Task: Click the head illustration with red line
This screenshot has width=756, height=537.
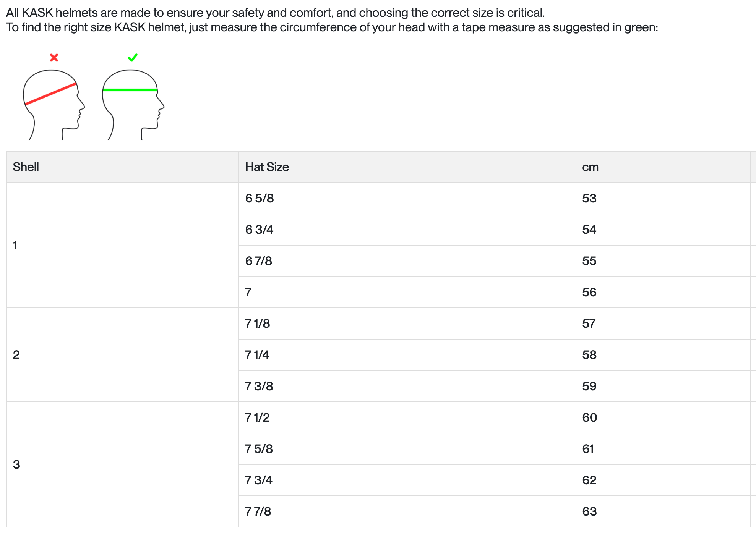Action: click(x=54, y=104)
